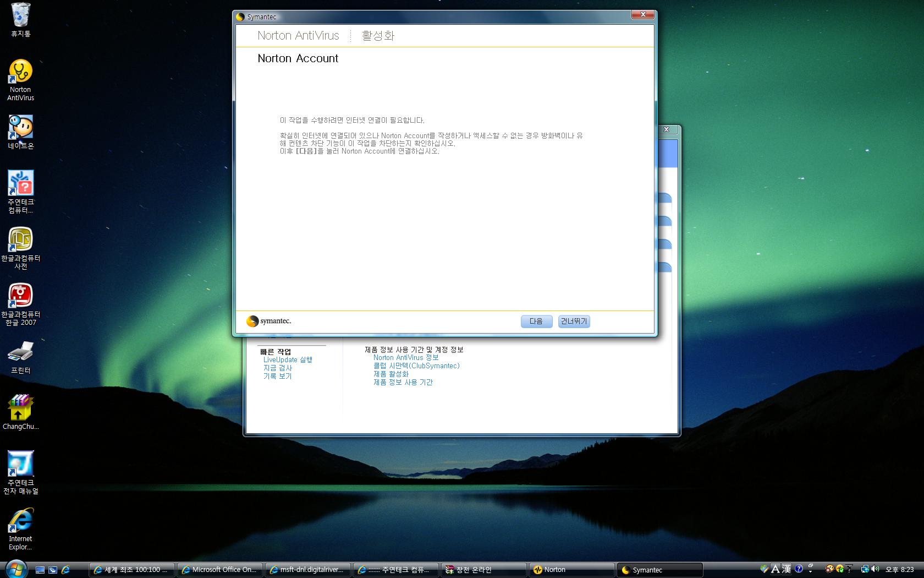Viewport: 924px width, 578px height.
Task: Click the 건너뛰기 (Skip) button
Action: coord(574,321)
